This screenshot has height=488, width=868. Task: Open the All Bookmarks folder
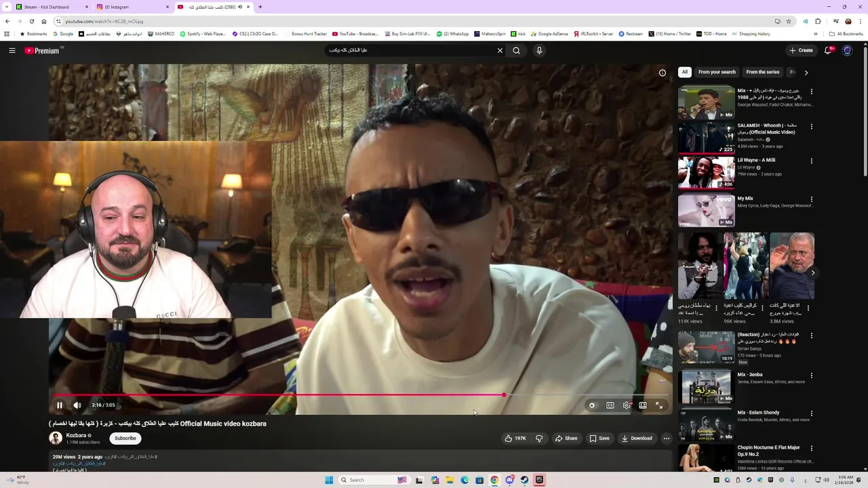(x=846, y=34)
